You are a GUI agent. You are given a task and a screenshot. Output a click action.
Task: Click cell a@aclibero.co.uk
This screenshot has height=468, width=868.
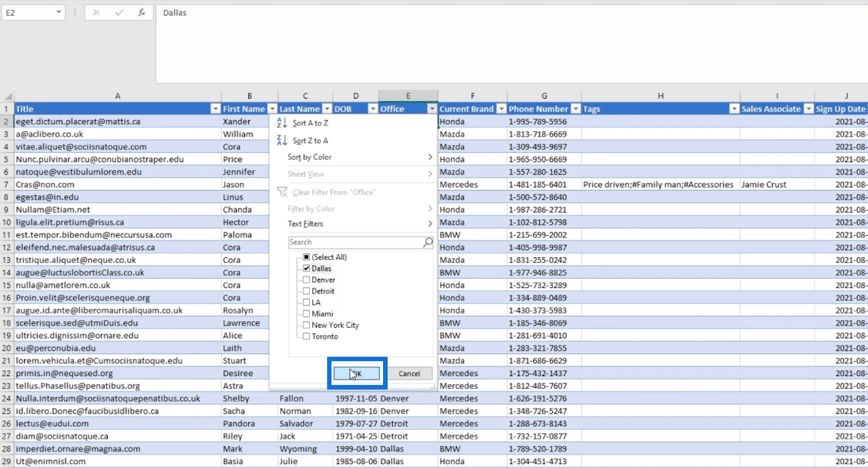click(x=118, y=134)
